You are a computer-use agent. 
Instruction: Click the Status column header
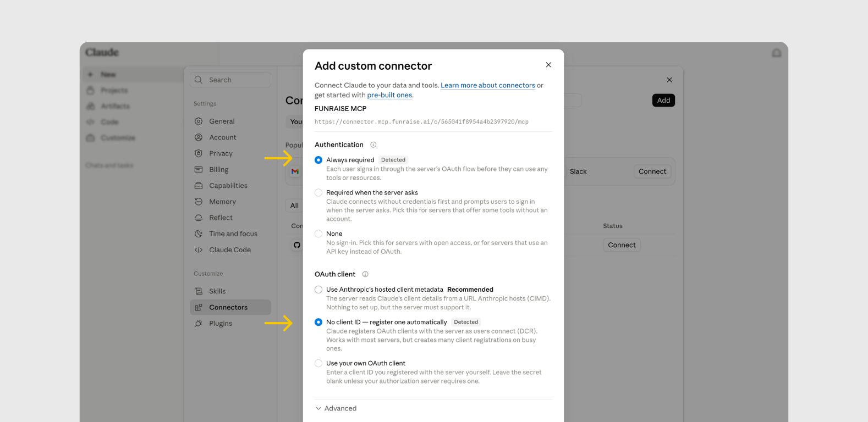tap(613, 226)
